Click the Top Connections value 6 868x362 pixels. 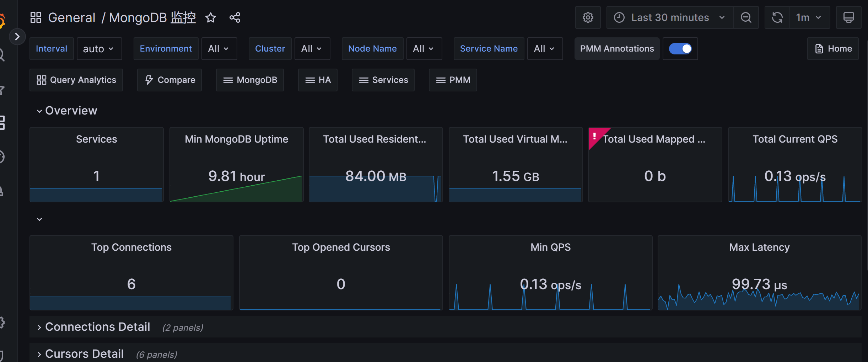tap(131, 284)
